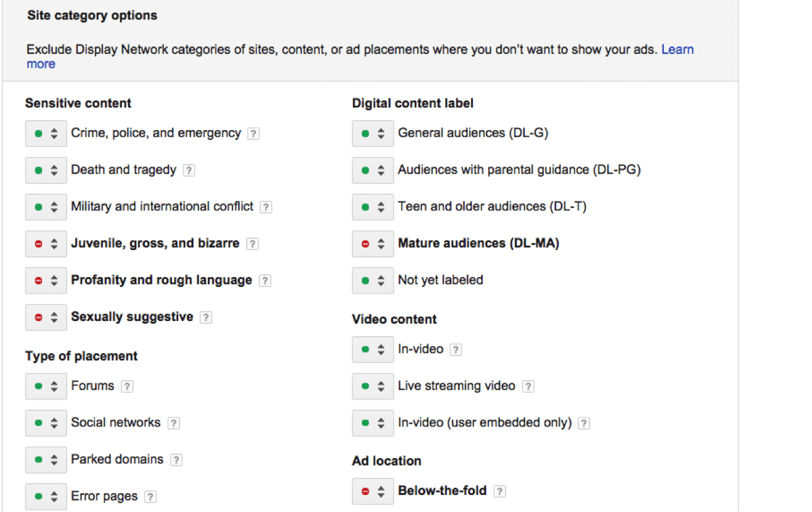Toggle Profanity and rough language status

[x=46, y=281]
